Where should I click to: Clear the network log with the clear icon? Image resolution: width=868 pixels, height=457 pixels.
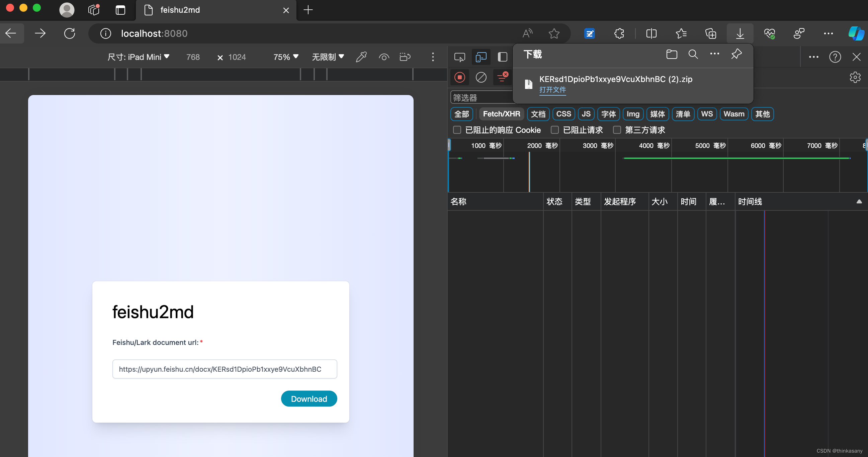(481, 78)
